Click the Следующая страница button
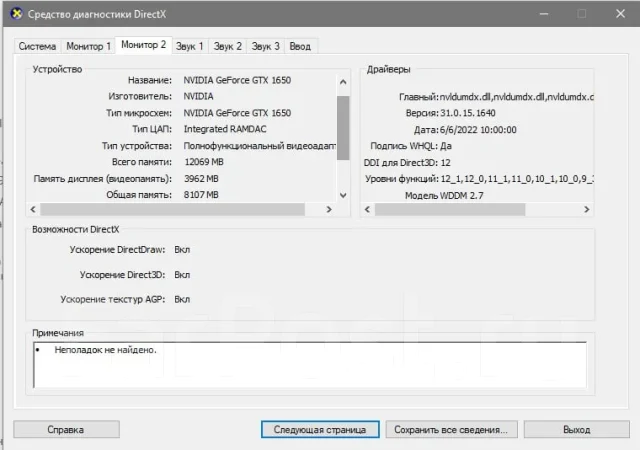The width and height of the screenshot is (640, 450). point(320,430)
